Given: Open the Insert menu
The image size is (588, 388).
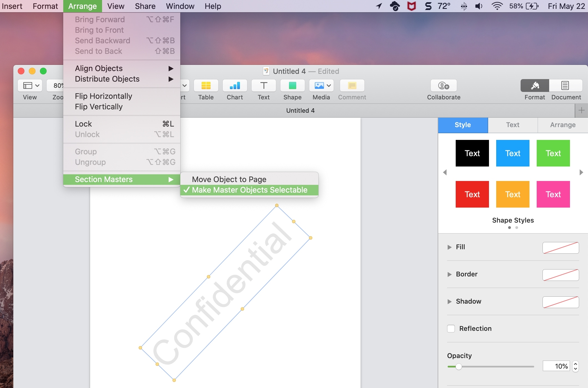Looking at the screenshot, I should (12, 6).
